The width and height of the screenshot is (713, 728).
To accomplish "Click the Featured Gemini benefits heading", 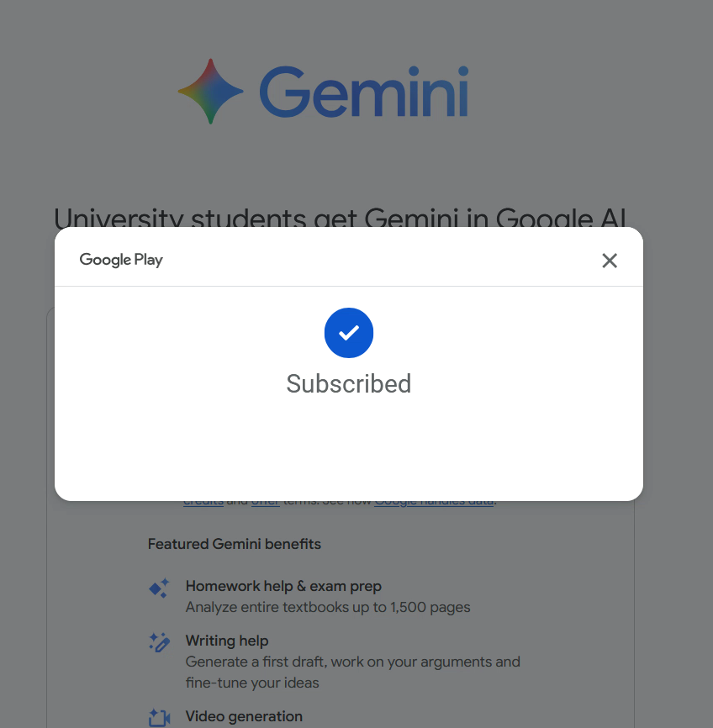I will 235,544.
